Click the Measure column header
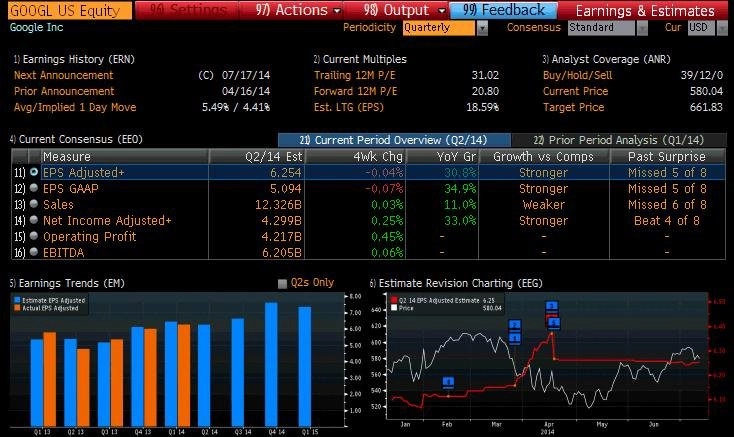This screenshot has height=437, width=734. 125,156
